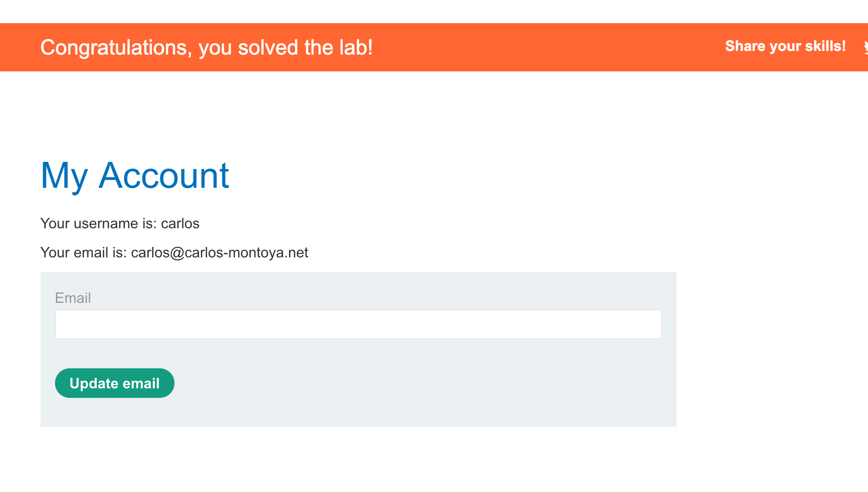The height and width of the screenshot is (492, 868).
Task: Click the word "email" on the green button
Action: click(141, 383)
